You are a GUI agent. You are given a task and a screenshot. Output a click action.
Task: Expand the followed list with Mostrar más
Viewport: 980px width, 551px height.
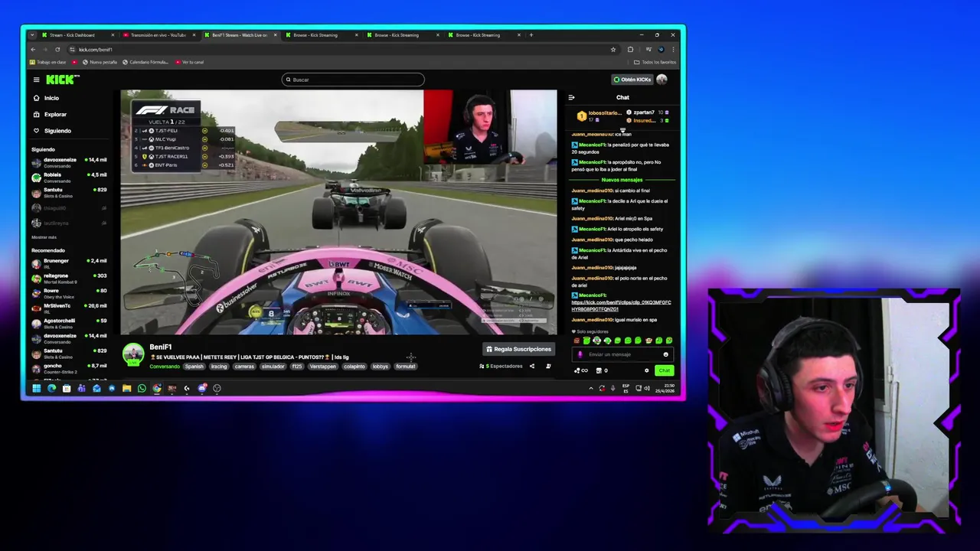[44, 237]
